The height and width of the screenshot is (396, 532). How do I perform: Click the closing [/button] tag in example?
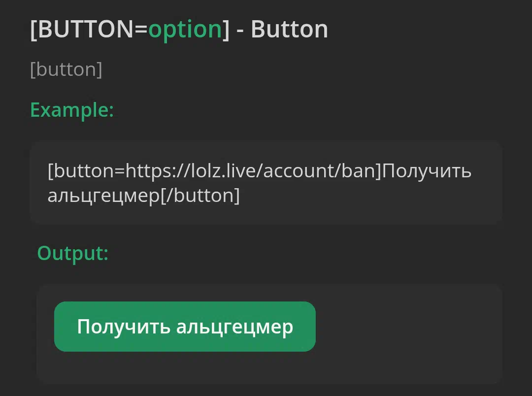(x=200, y=196)
